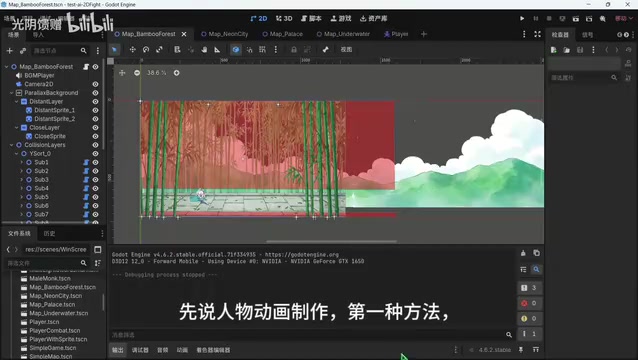This screenshot has height=360, width=638.
Task: Open skeleton bone options icon
Action: pyautogui.click(x=326, y=50)
